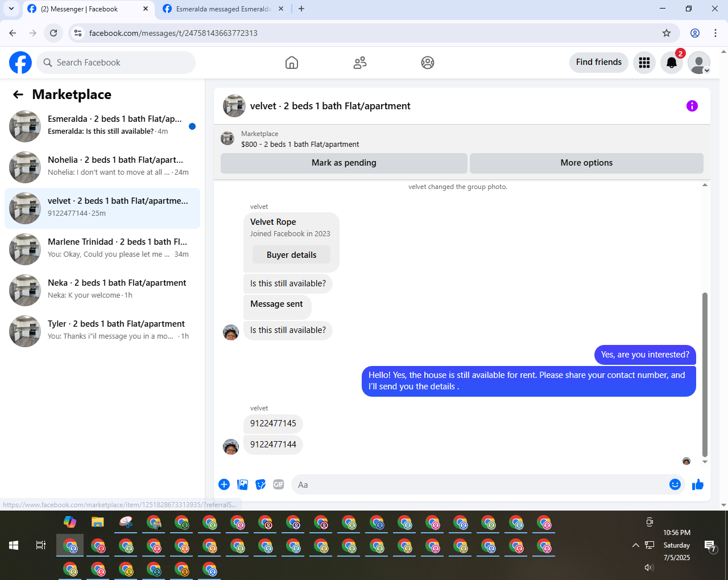Select the velvet conversation in the list
The width and height of the screenshot is (728, 580).
(x=102, y=208)
